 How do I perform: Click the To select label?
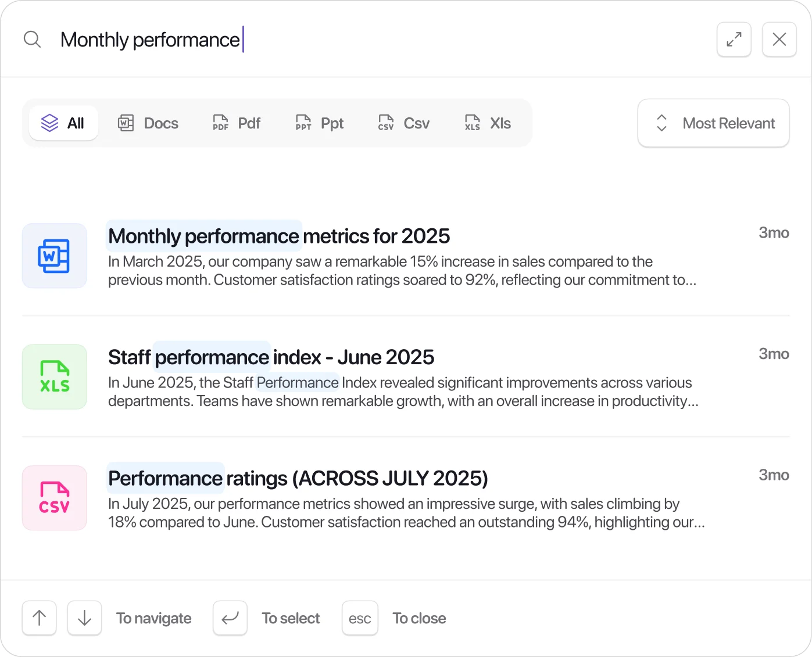tap(291, 618)
